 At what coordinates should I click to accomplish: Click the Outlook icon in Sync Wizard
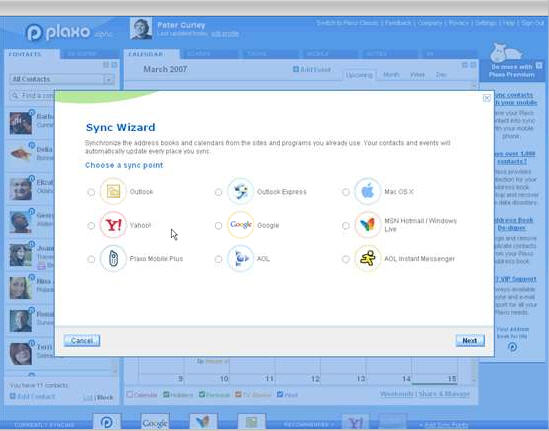click(x=113, y=191)
